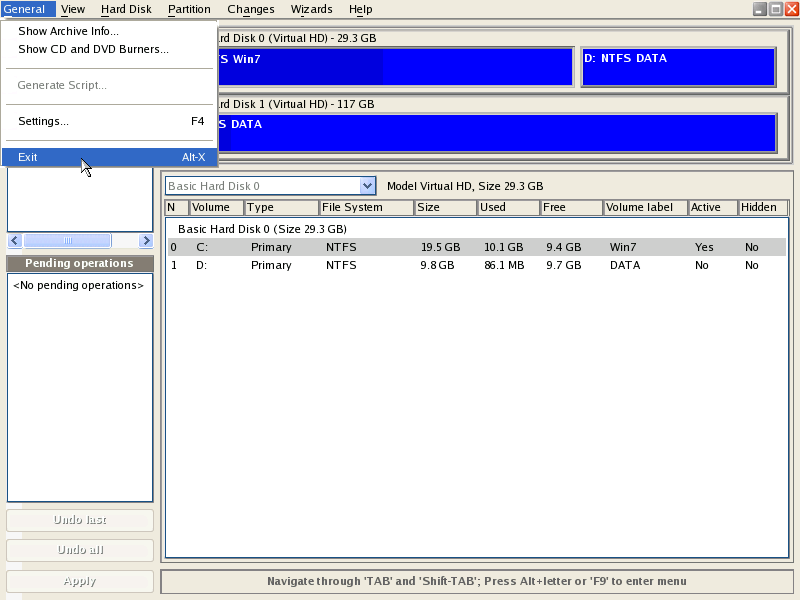This screenshot has width=800, height=600.
Task: Click the left panel scroll left arrow
Action: [15, 241]
